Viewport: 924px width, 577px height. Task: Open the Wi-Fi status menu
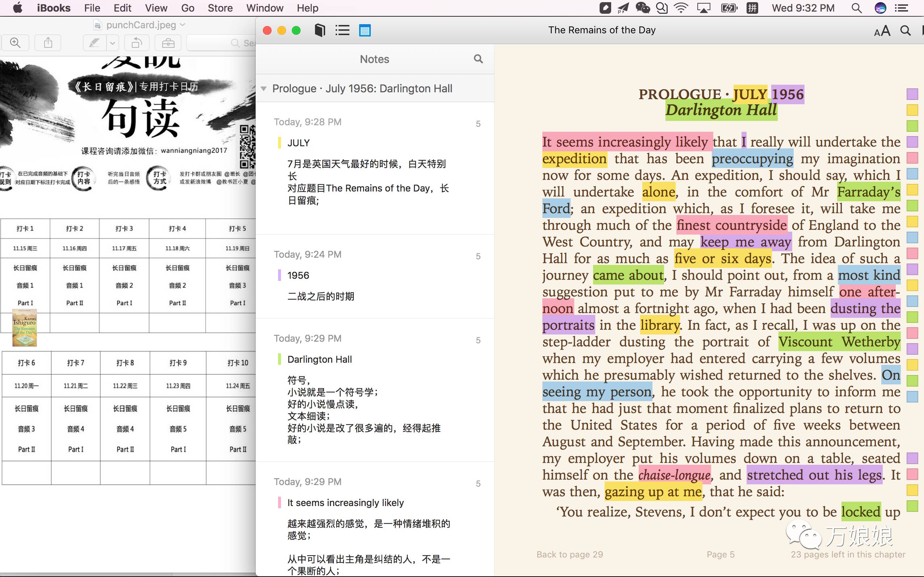pyautogui.click(x=680, y=8)
